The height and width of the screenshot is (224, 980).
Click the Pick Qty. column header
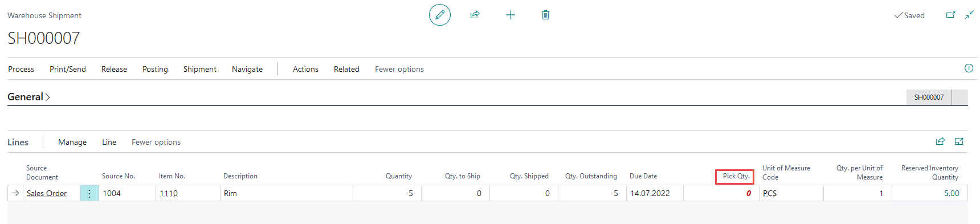coord(736,176)
